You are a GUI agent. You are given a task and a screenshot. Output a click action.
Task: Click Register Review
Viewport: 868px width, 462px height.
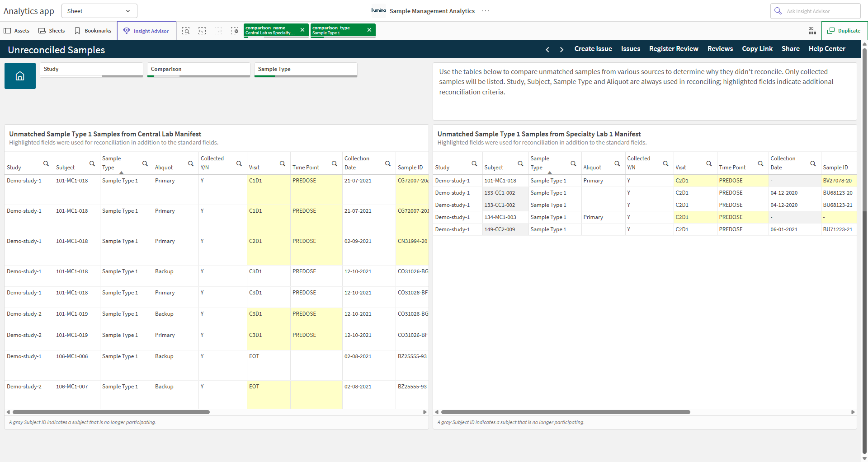(674, 49)
